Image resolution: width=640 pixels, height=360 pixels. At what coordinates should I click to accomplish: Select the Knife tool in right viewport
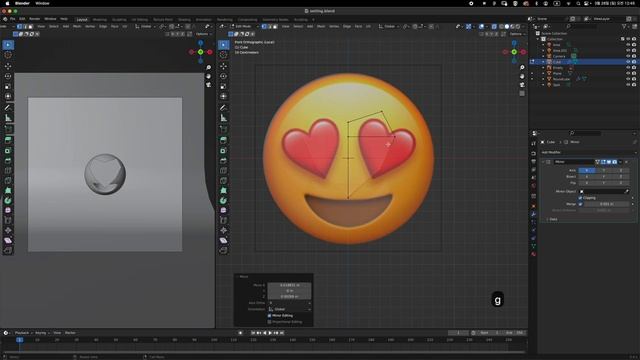click(223, 180)
